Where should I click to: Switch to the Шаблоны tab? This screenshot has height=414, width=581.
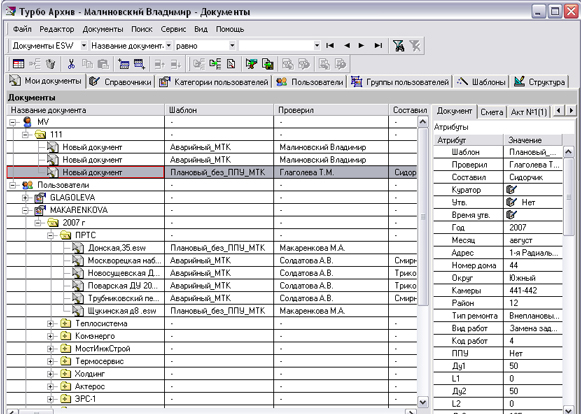[481, 82]
